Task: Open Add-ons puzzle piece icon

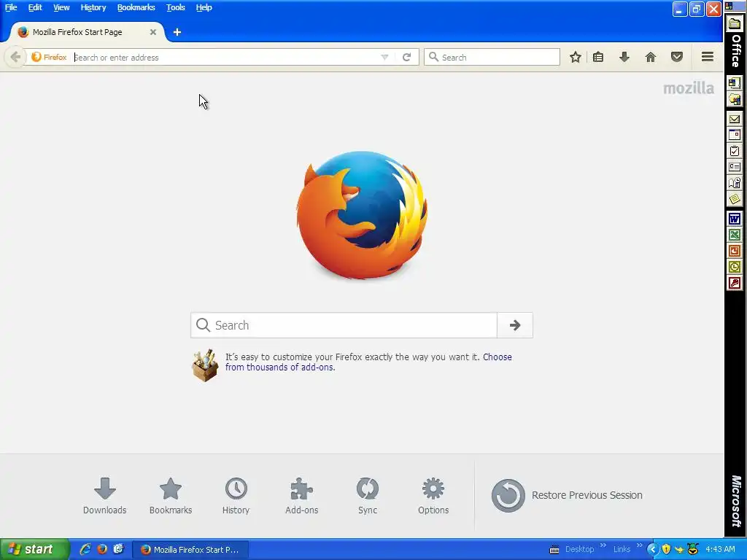Action: (301, 496)
